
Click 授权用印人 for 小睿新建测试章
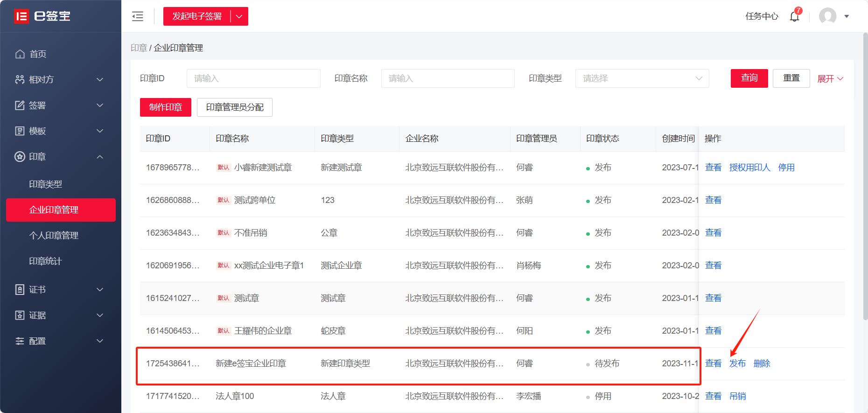(x=750, y=168)
